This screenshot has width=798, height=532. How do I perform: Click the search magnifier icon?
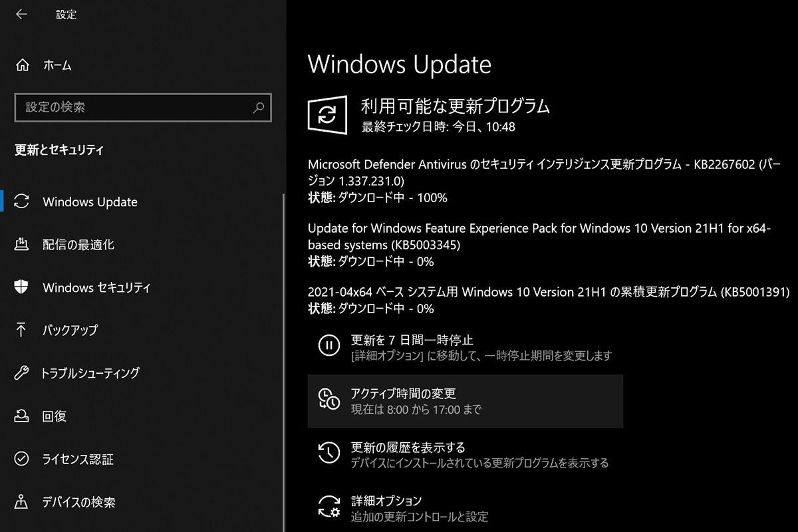click(x=258, y=107)
